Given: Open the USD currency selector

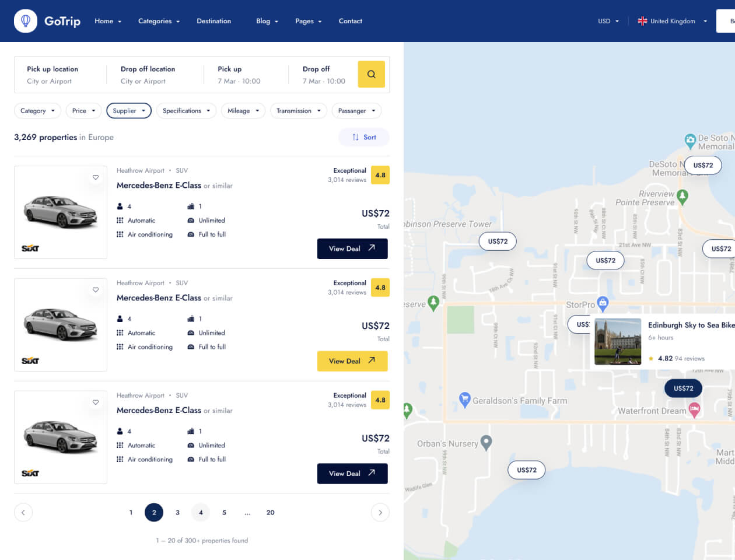Looking at the screenshot, I should pos(608,21).
